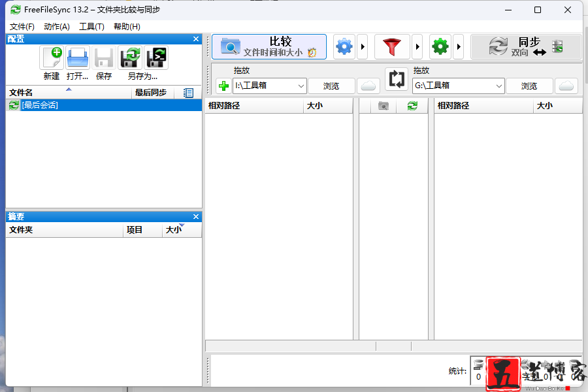The width and height of the screenshot is (588, 392).
Task: Click left side Browse (浏览) button
Action: click(331, 86)
